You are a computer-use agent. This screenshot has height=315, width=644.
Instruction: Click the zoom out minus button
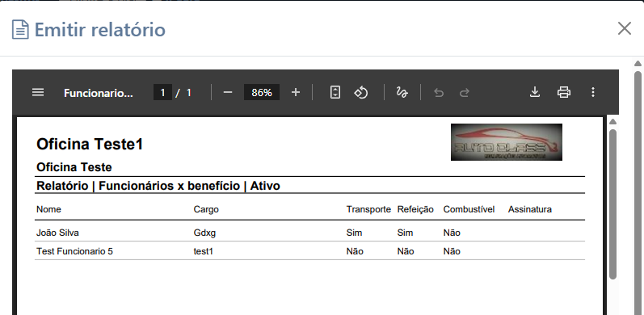tap(228, 92)
